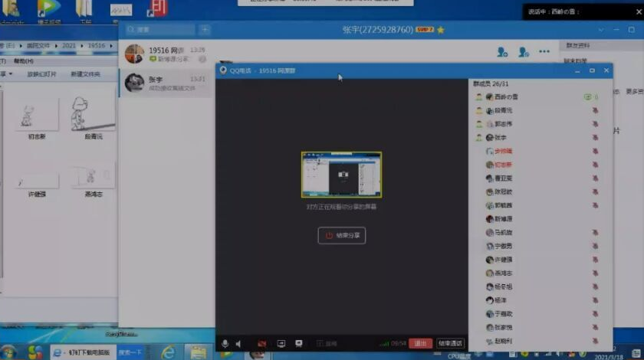The image size is (644, 360).
Task: Open the Internet Explorer icon on the taskbar
Action: coord(168,352)
